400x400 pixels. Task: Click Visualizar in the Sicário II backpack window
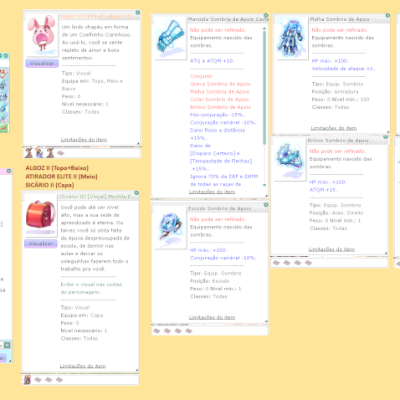(x=41, y=244)
